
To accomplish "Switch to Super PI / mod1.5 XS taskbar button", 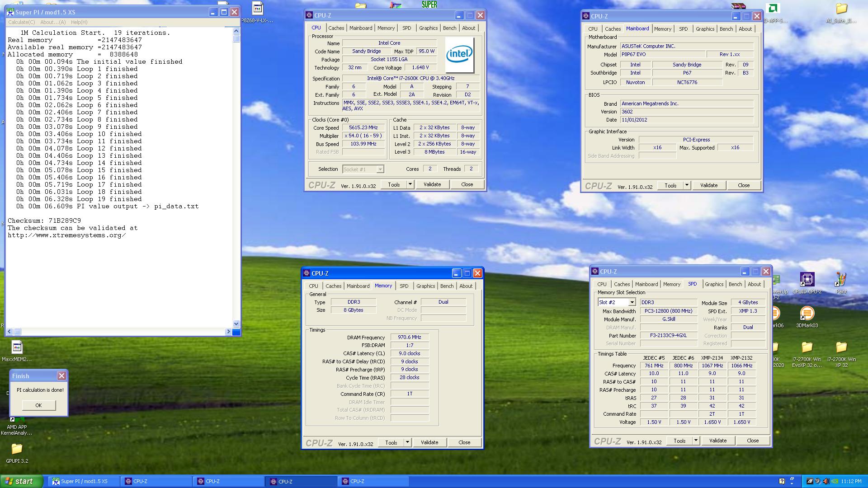I will (84, 481).
